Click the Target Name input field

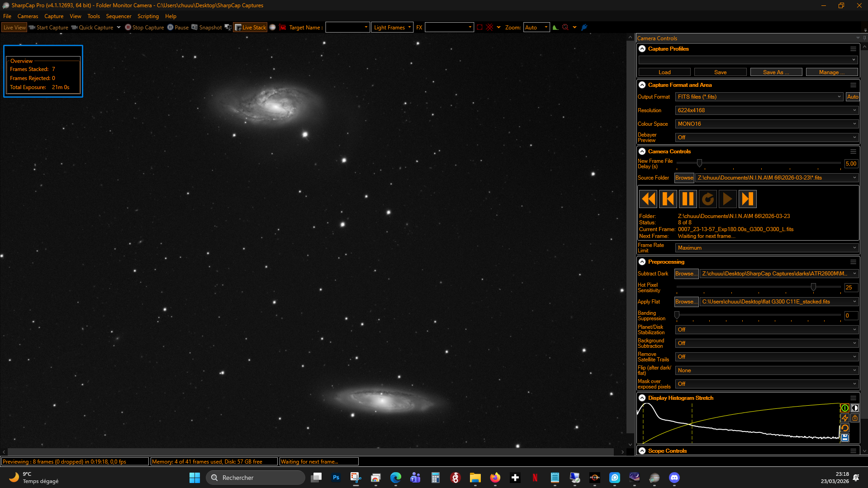(x=347, y=28)
